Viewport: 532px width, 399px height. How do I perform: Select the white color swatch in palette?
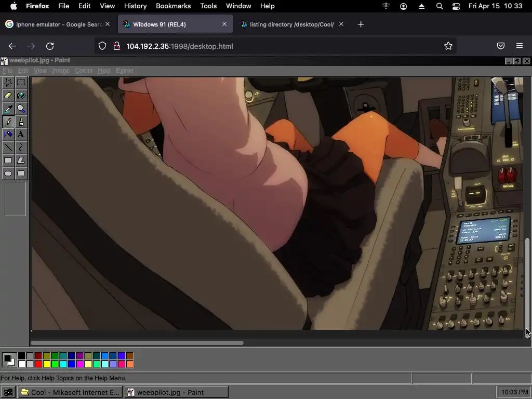(22, 364)
